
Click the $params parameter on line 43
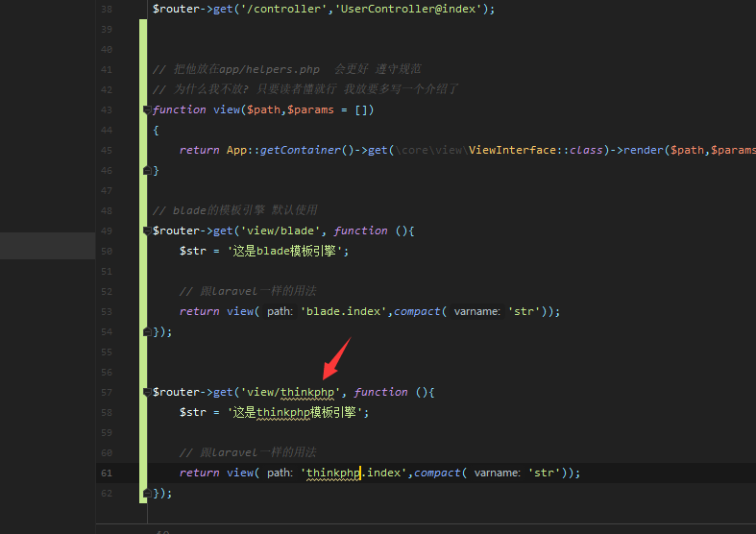click(310, 109)
